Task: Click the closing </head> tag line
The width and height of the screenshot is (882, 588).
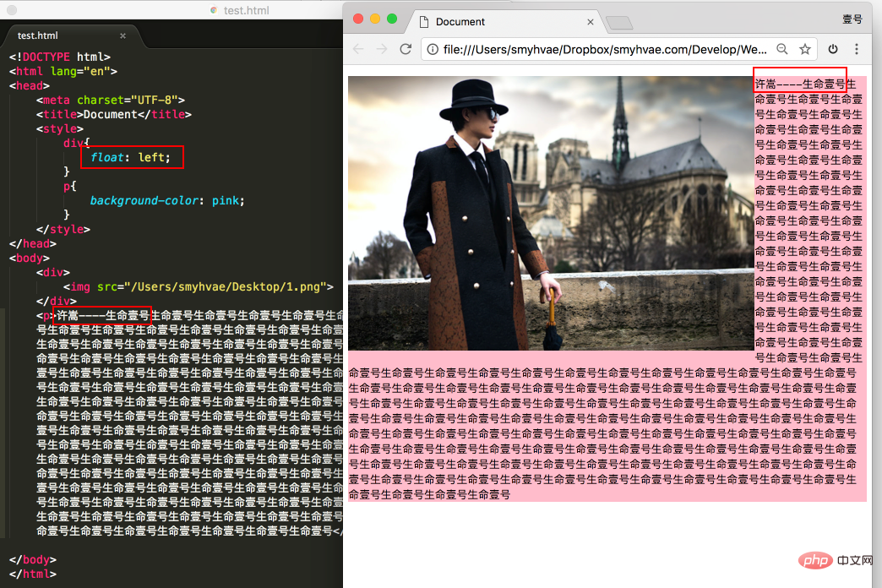Action: point(33,243)
